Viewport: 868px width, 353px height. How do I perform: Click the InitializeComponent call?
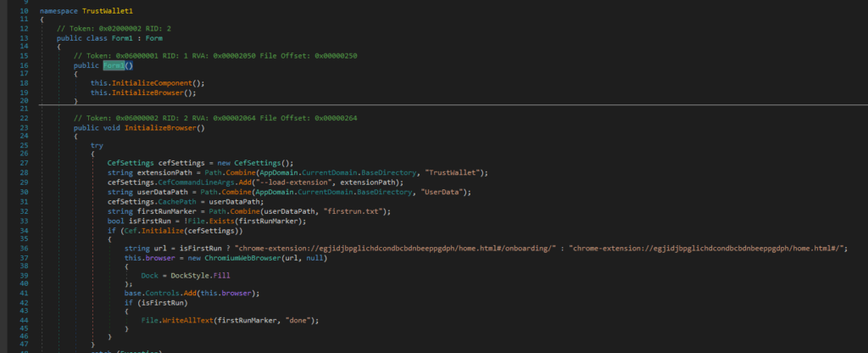153,83
